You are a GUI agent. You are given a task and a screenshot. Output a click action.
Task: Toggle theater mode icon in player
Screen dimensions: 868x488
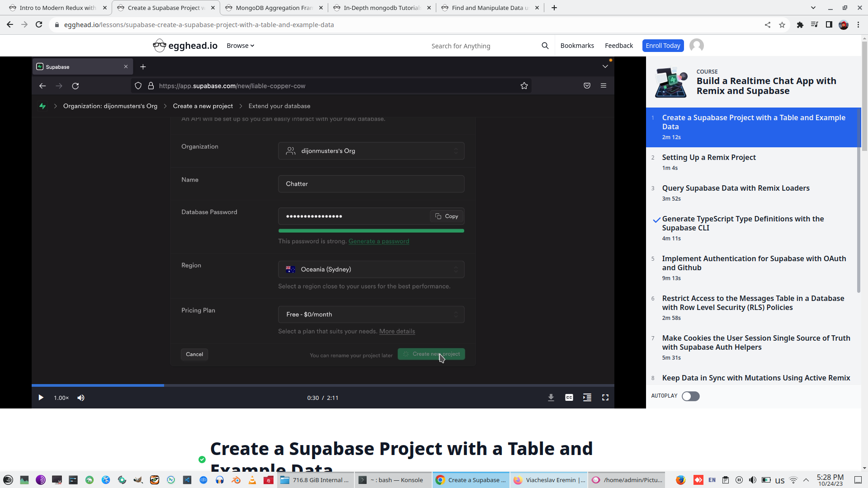pos(587,398)
